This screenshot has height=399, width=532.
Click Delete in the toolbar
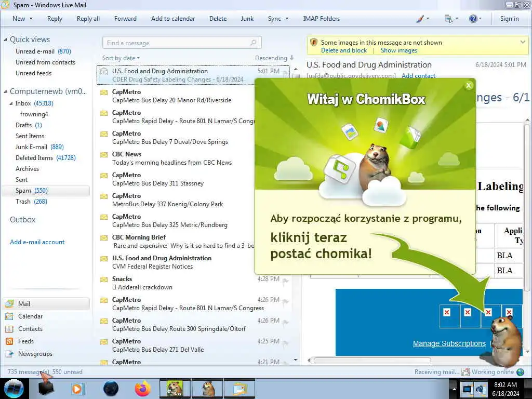(x=218, y=19)
